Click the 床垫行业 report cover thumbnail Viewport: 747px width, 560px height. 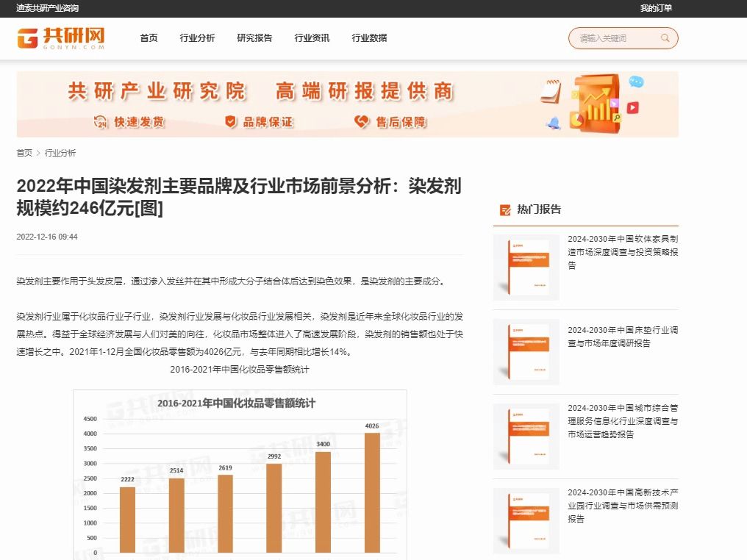pos(526,352)
